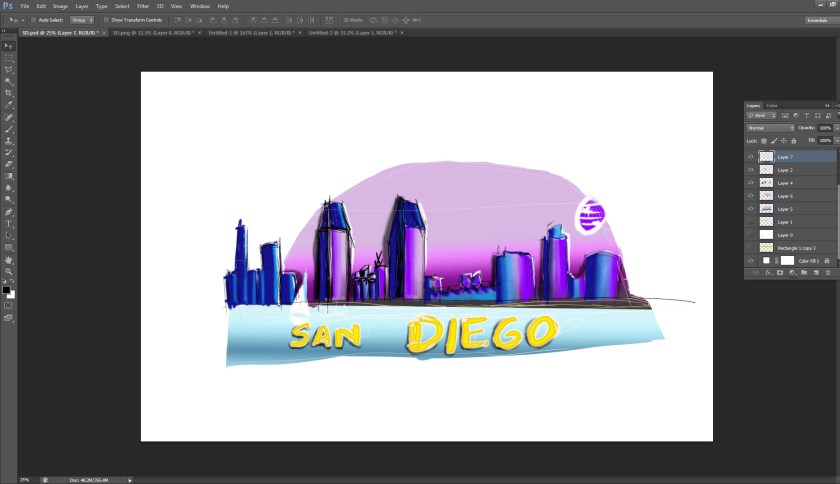Select the Brush tool
Viewport: 840px width, 484px height.
point(9,129)
